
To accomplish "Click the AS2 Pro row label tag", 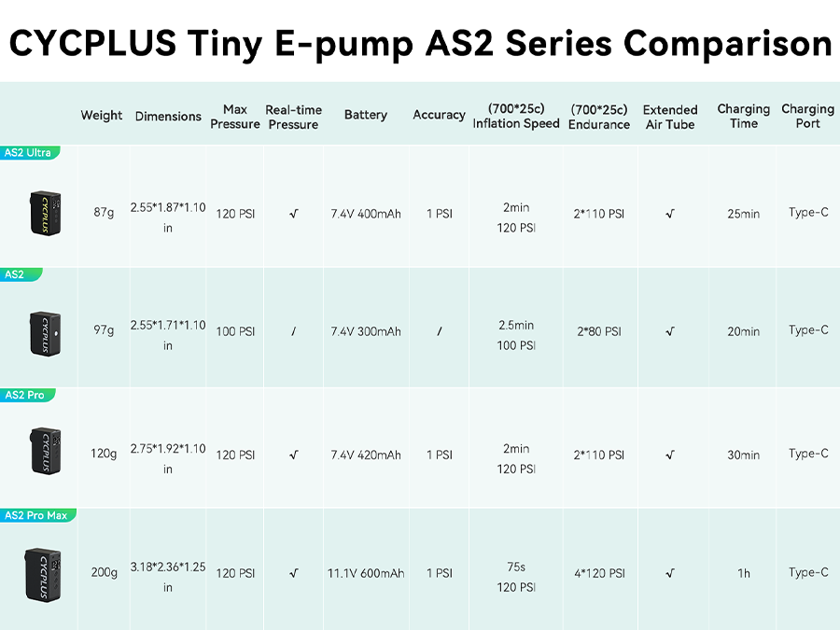I will pyautogui.click(x=25, y=395).
